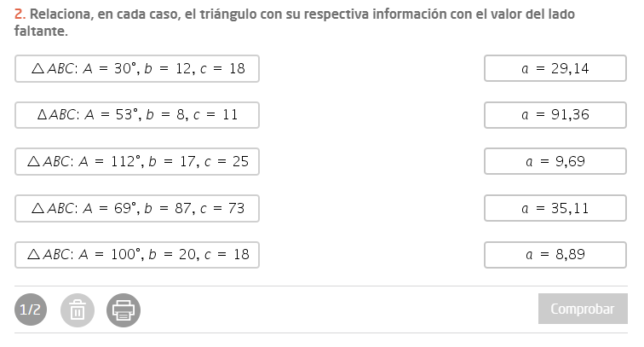Select the triangle with A = 30°
The width and height of the screenshot is (644, 347).
click(137, 69)
